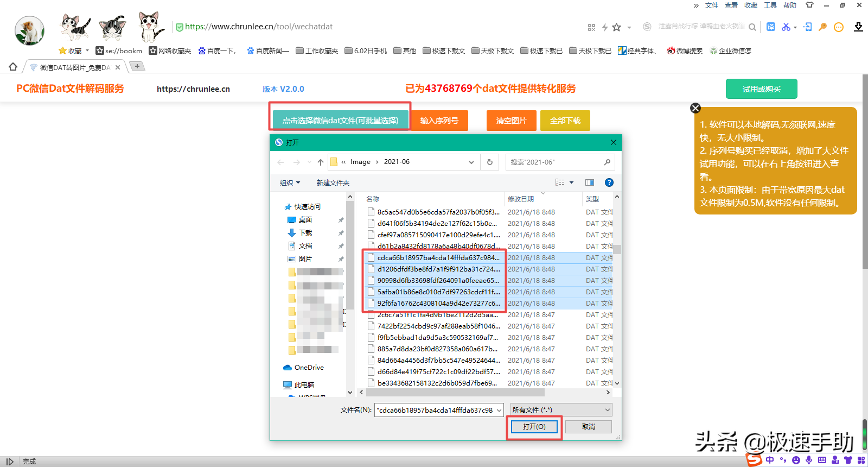Click the 清空图片 button
The width and height of the screenshot is (868, 467).
pos(511,121)
